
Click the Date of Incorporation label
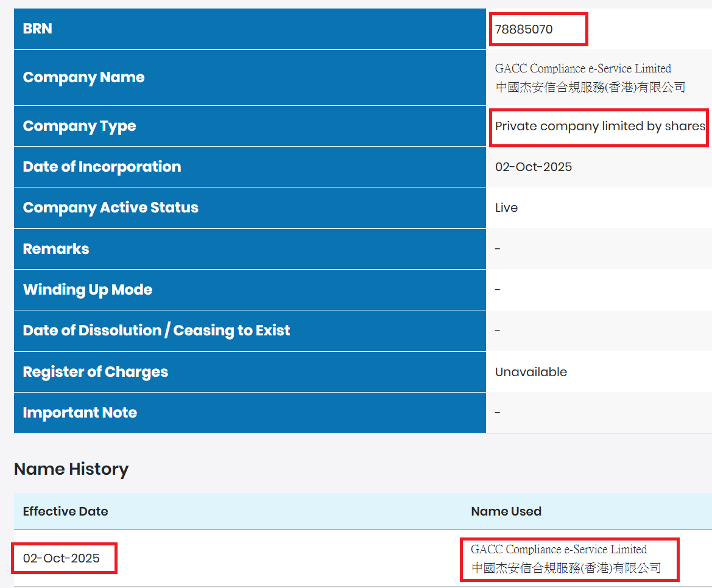point(102,167)
